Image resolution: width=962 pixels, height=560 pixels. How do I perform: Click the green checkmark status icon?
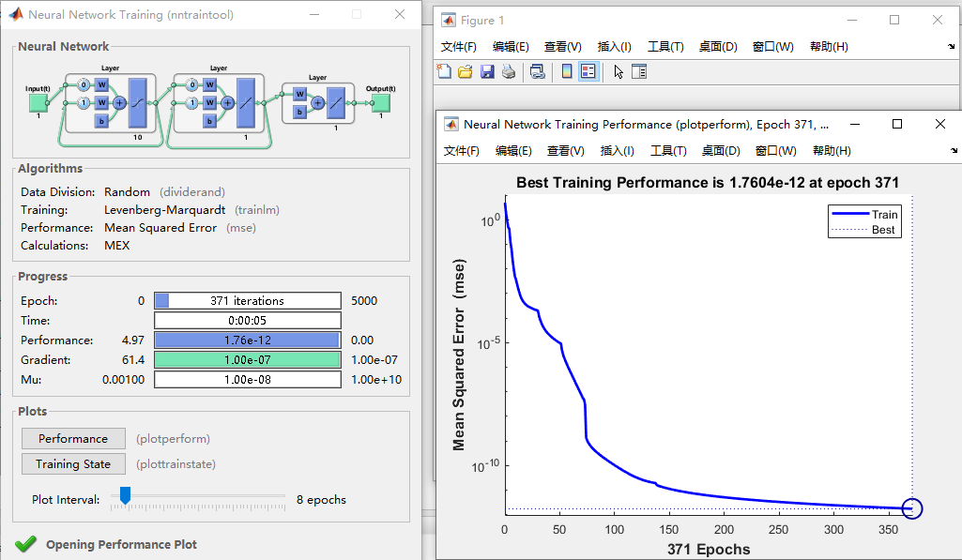(25, 544)
